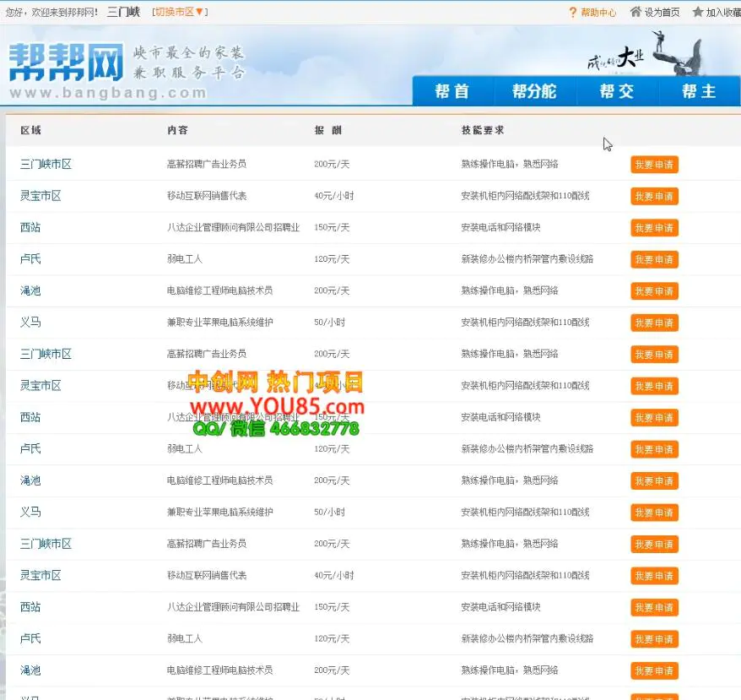Select the 帮交 navigation tab
Screen dimensions: 741x700
click(616, 91)
